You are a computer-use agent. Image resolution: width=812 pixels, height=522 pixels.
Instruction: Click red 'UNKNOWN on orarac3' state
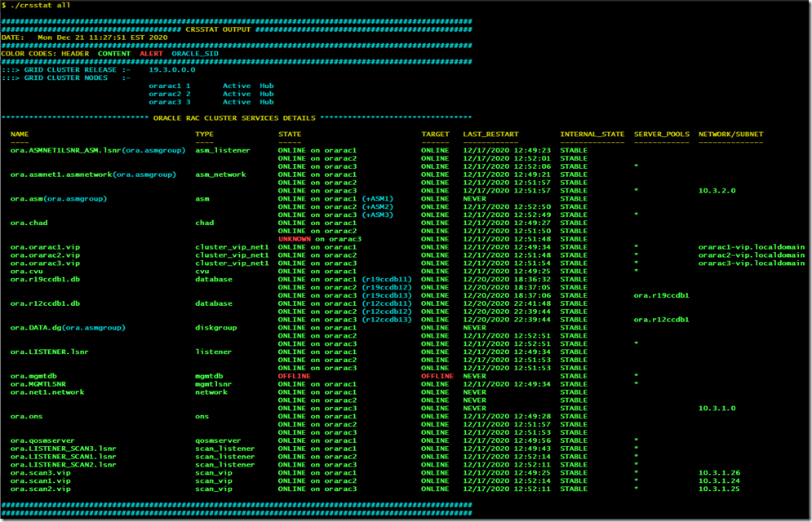(320, 239)
